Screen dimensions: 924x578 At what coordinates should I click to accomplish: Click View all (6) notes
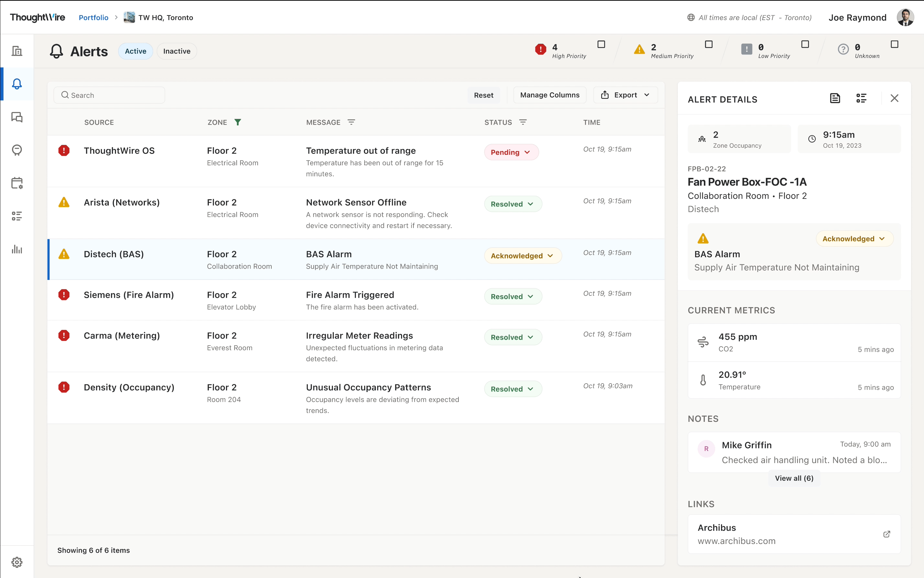pos(794,478)
